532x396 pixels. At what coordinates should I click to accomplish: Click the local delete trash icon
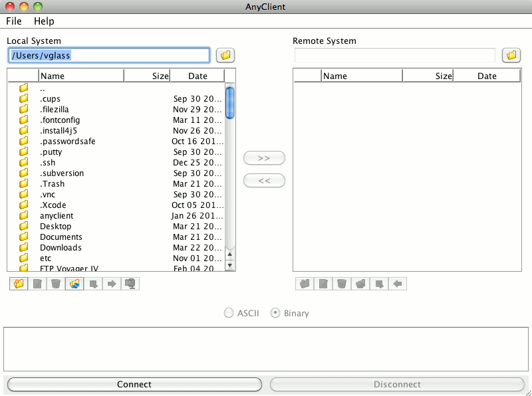pos(56,284)
